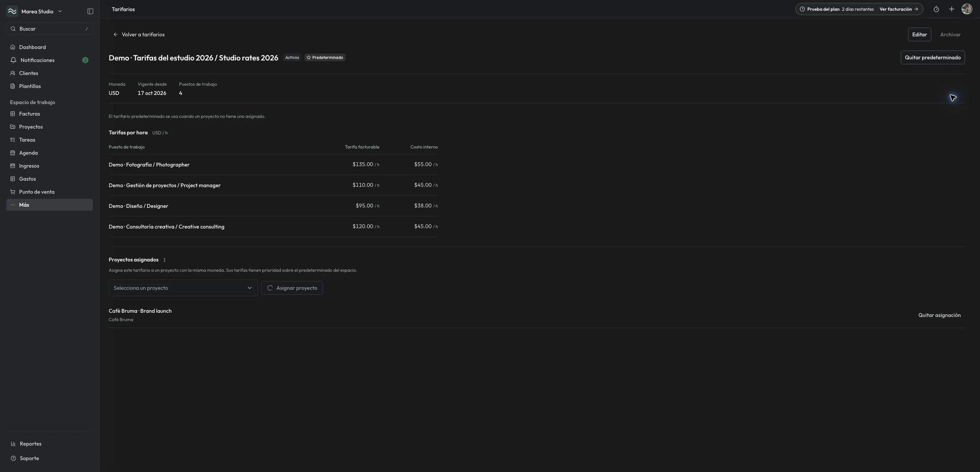The image size is (980, 472).
Task: Open Ver facturación link
Action: point(899,9)
